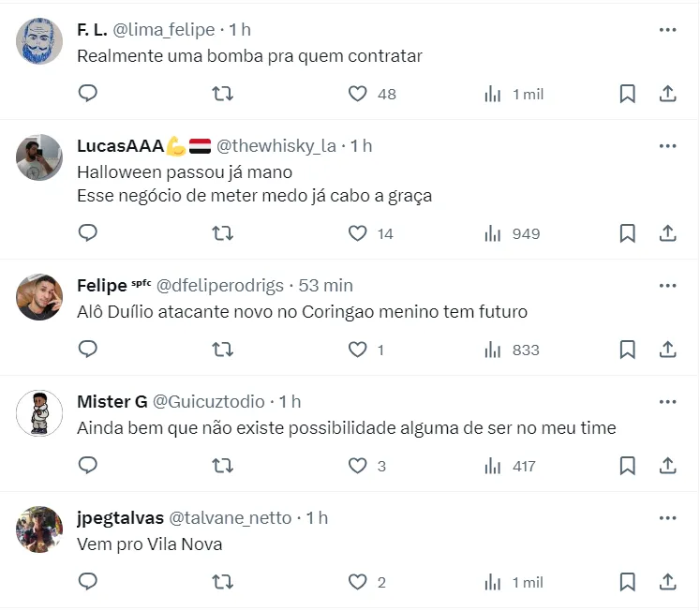Reply to LucasAAA's Halloween tweet
This screenshot has width=700, height=611.
[87, 232]
